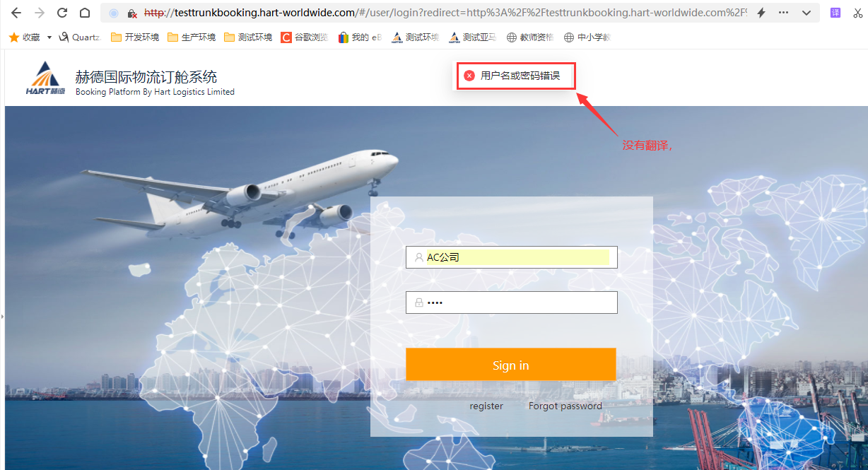Open the 测试环境 bookmark folder
Viewport: 868px width, 470px height.
[248, 37]
